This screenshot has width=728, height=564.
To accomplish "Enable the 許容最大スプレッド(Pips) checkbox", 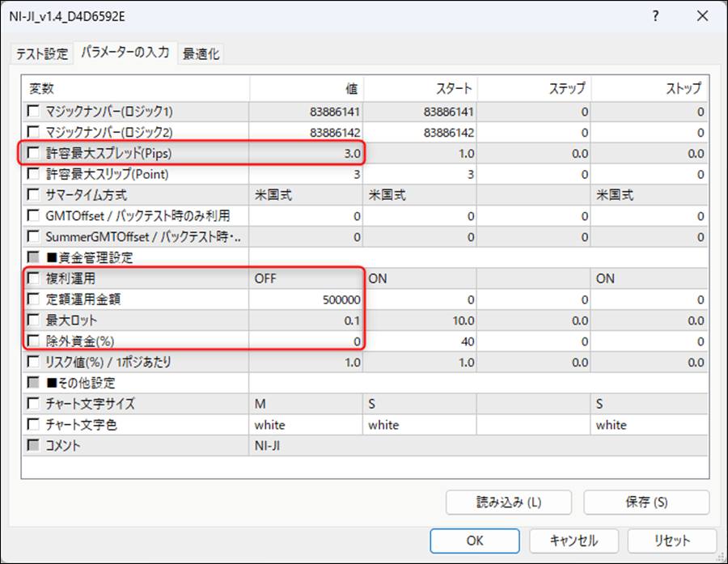I will pos(34,152).
